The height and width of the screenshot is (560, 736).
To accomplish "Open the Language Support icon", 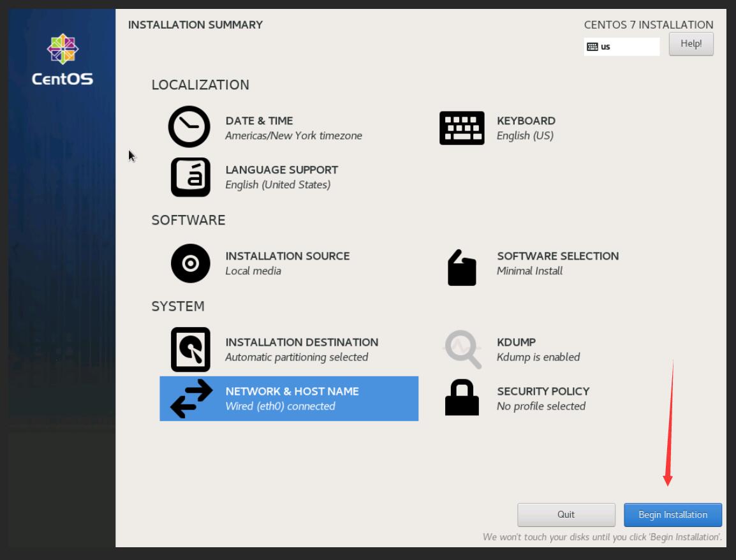I will (190, 177).
